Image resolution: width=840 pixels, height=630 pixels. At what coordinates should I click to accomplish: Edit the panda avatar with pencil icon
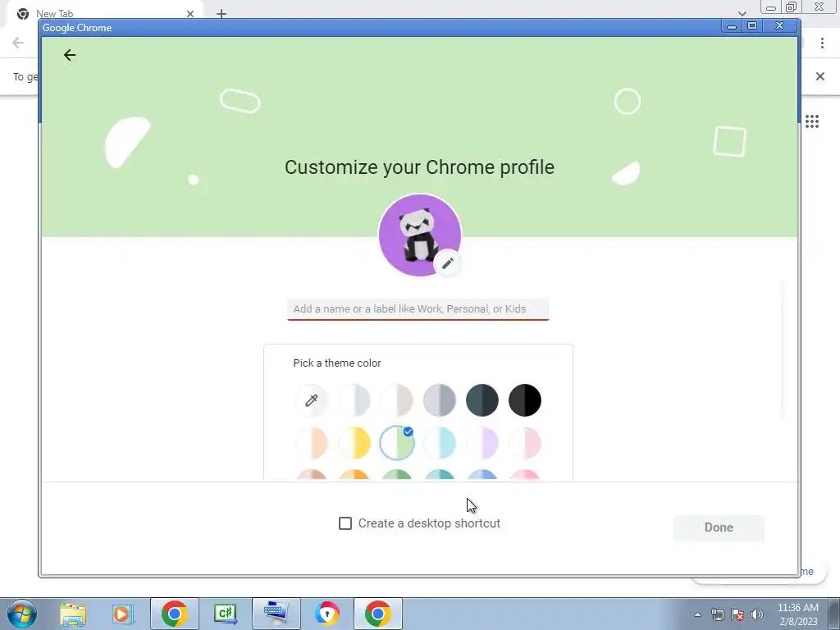pos(447,263)
